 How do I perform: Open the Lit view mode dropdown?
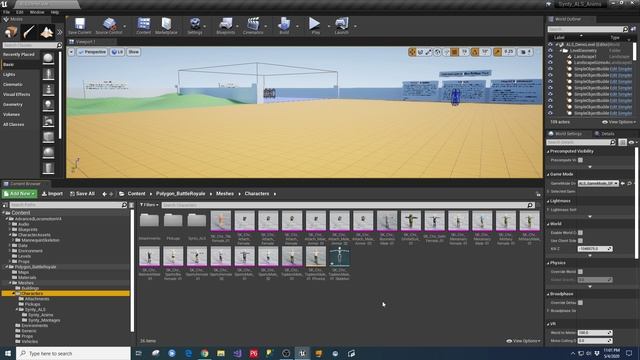coord(117,52)
